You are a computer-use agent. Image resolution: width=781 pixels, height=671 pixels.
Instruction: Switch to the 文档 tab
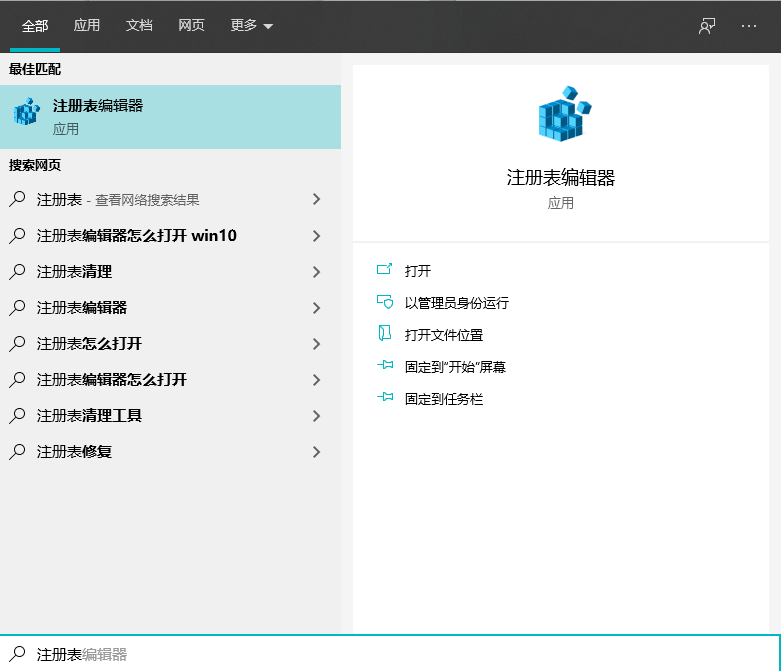click(x=139, y=25)
